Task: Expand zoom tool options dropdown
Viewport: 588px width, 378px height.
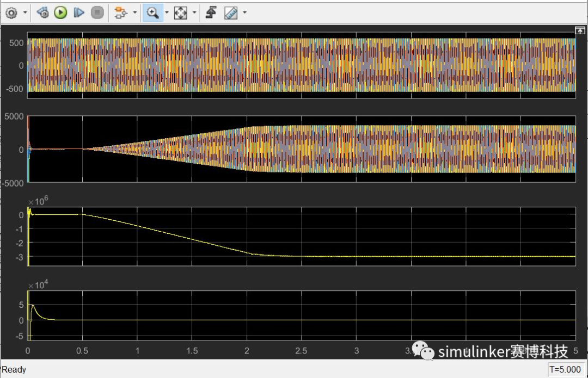Action: 167,13
